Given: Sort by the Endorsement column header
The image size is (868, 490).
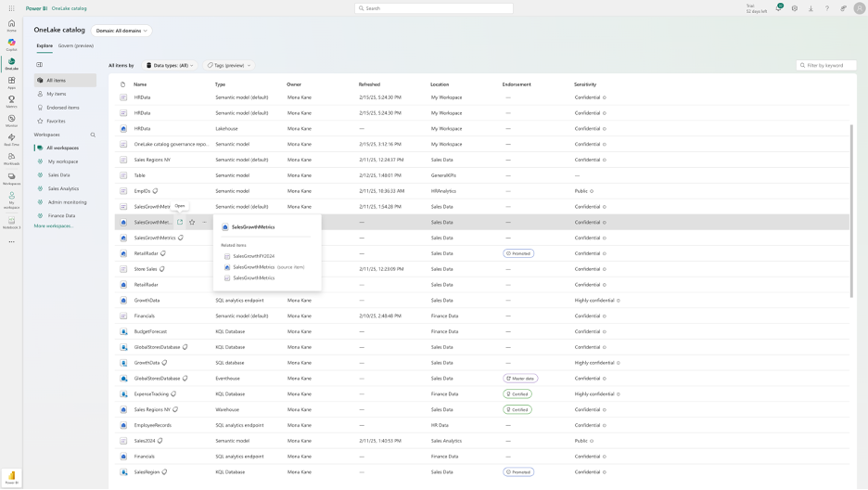Looking at the screenshot, I should pyautogui.click(x=517, y=84).
